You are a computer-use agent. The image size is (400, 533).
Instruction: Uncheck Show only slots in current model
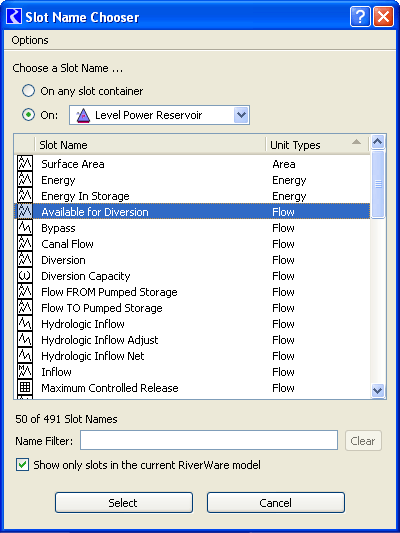pos(22,464)
